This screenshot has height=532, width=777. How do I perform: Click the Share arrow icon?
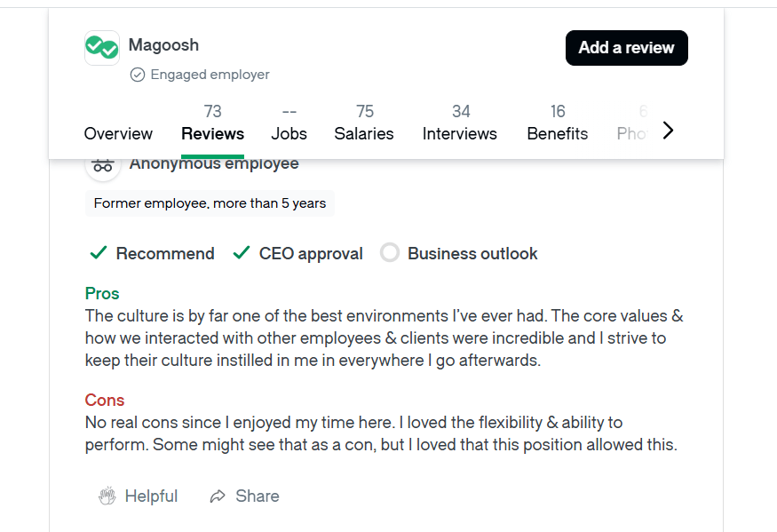coord(218,496)
